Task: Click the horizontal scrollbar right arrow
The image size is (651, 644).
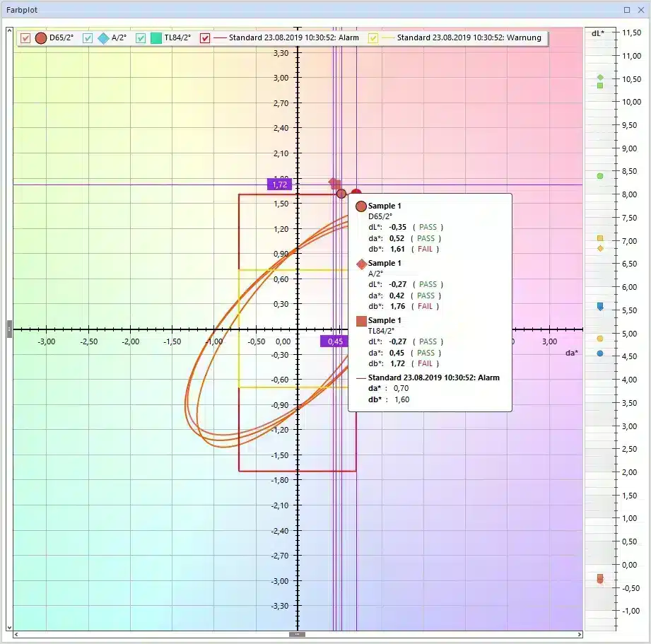Action: [580, 634]
